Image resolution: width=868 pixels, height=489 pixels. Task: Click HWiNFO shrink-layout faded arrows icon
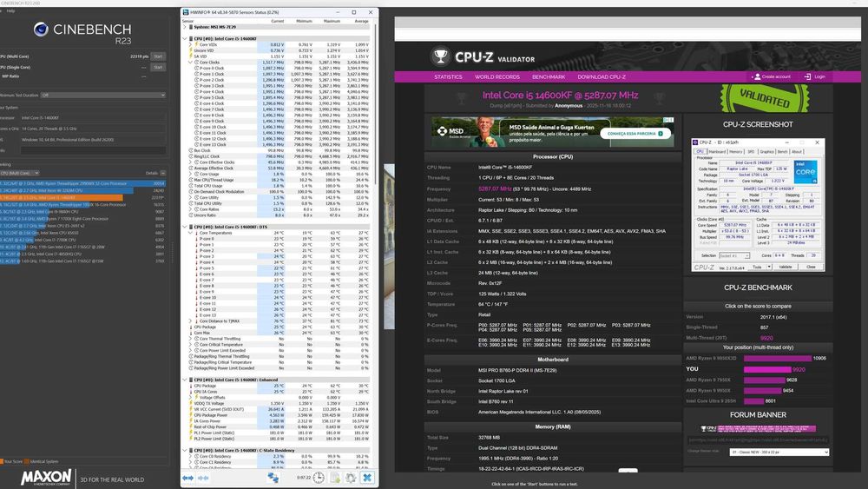tap(203, 478)
